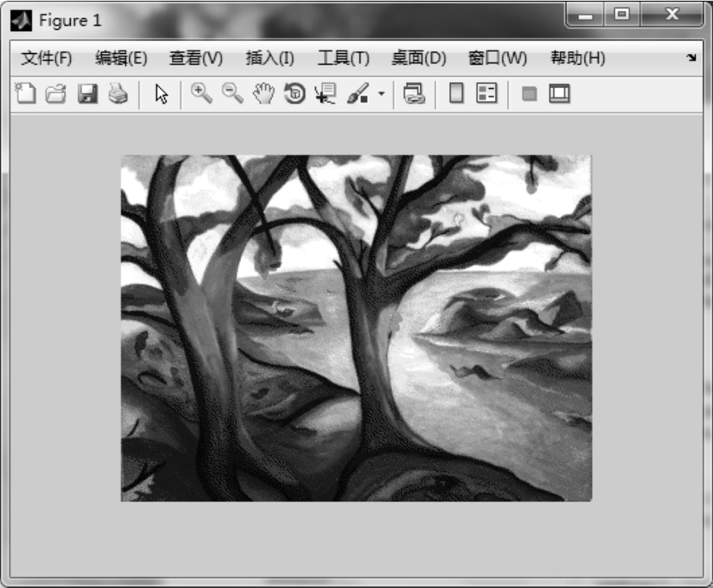Image resolution: width=713 pixels, height=588 pixels.
Task: Toggle the Insert Legend button
Action: click(x=486, y=94)
